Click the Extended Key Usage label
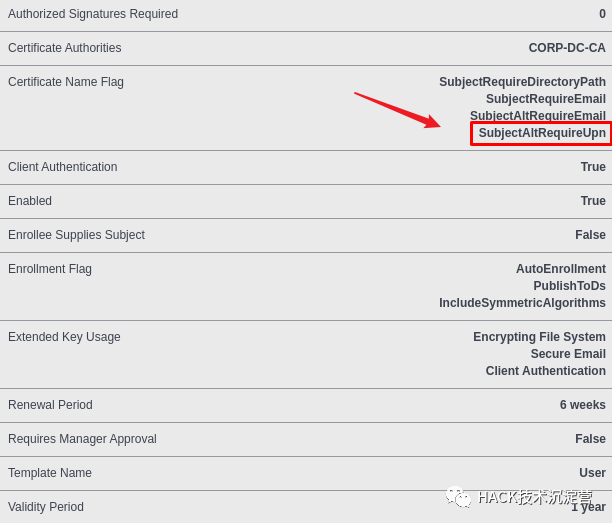Image resolution: width=612 pixels, height=525 pixels. click(64, 337)
